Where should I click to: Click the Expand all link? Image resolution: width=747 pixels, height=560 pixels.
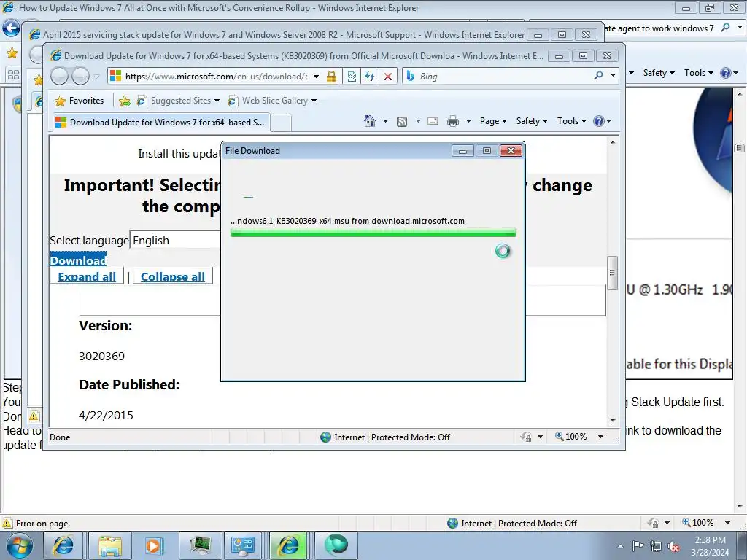[87, 276]
